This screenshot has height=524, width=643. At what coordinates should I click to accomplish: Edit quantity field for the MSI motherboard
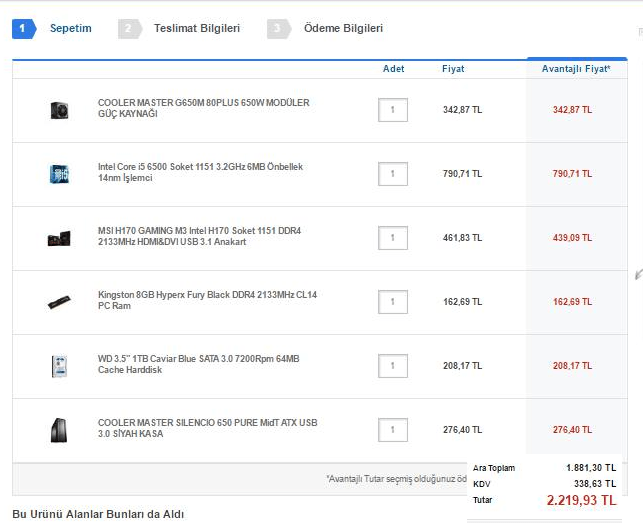pyautogui.click(x=393, y=238)
